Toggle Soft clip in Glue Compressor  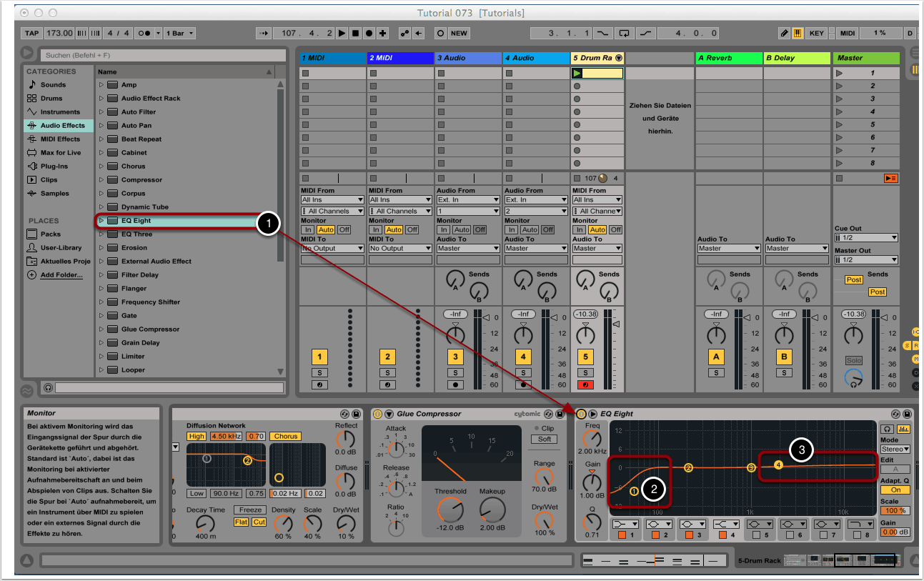[544, 440]
